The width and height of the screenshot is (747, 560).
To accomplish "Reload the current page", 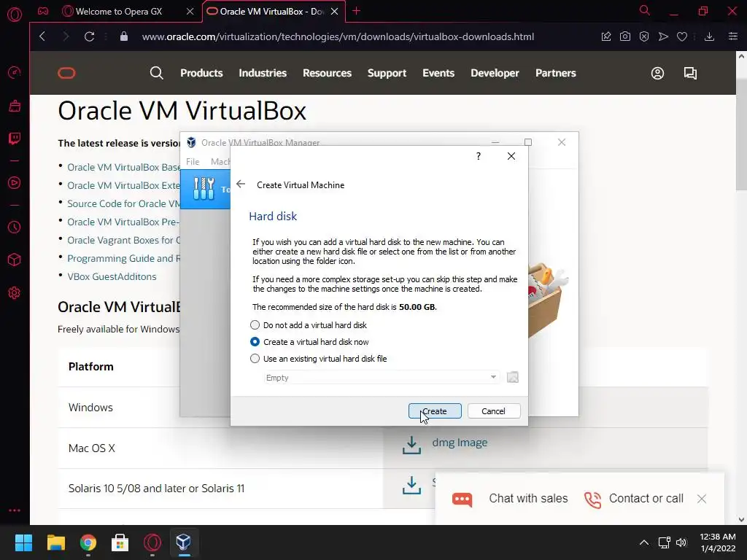I will pyautogui.click(x=89, y=36).
